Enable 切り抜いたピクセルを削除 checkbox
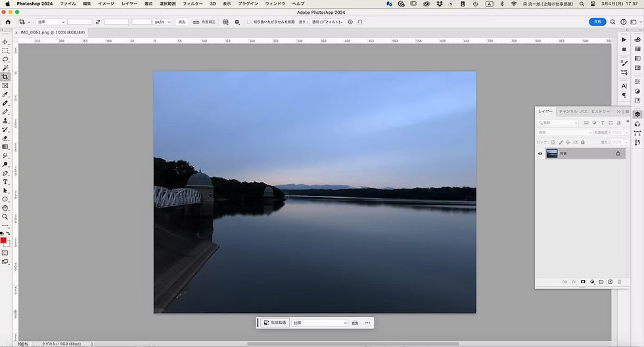The width and height of the screenshot is (644, 347). pyautogui.click(x=249, y=22)
